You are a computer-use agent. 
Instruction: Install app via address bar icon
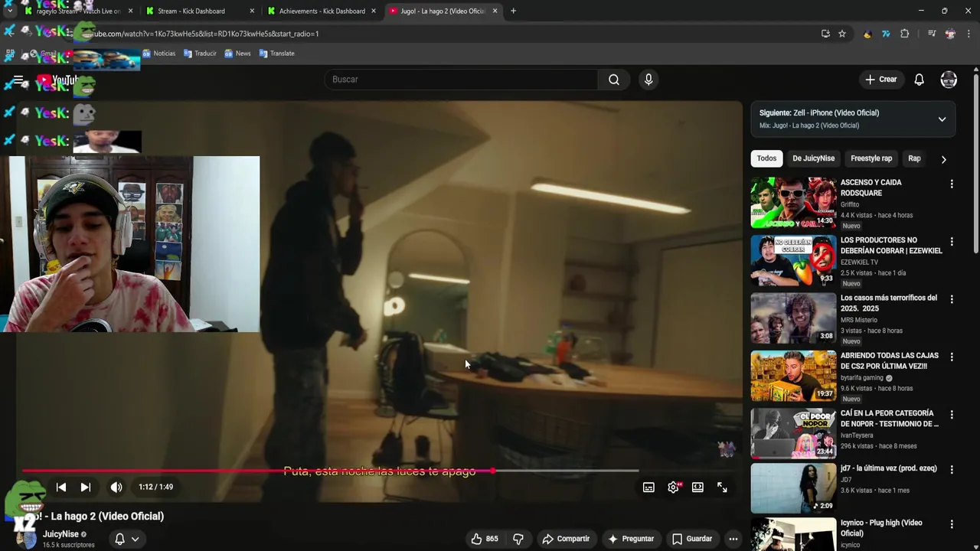825,34
